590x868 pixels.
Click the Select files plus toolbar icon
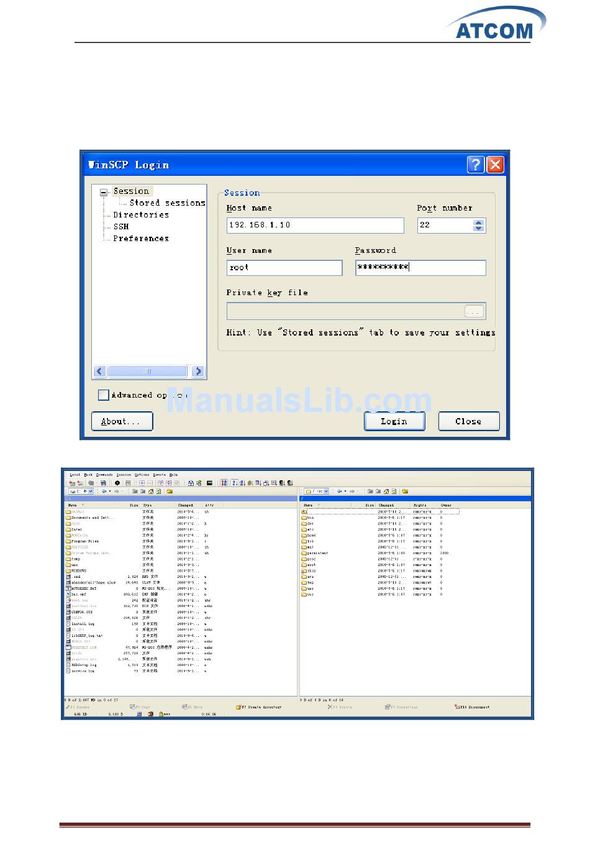tap(142, 483)
